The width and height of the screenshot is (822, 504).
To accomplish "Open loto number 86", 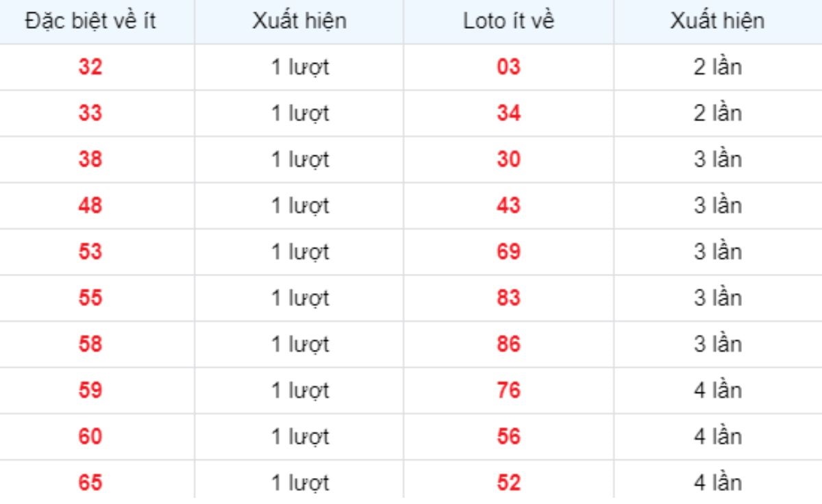I will 509,344.
